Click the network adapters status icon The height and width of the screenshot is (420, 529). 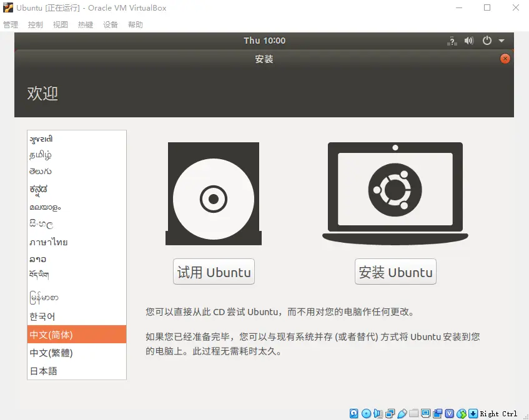point(390,413)
